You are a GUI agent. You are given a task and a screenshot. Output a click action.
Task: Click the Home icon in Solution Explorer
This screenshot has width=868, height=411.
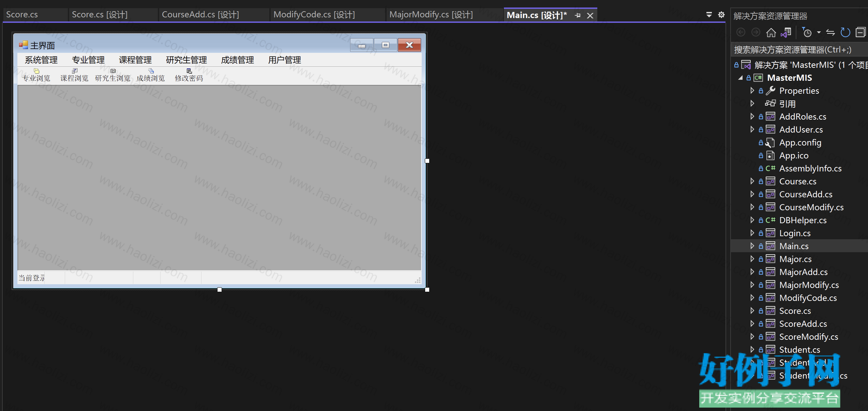[771, 32]
